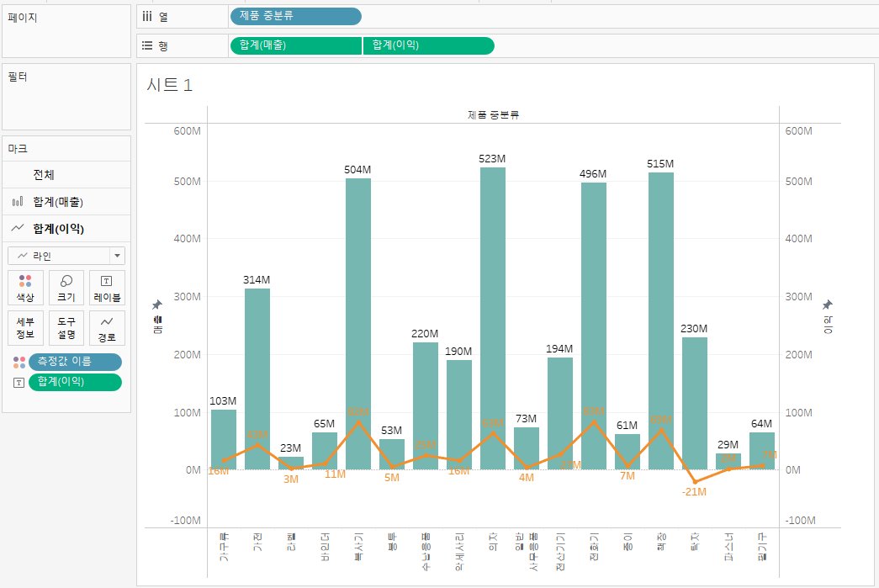Select the bar labeled 314M

(257, 379)
